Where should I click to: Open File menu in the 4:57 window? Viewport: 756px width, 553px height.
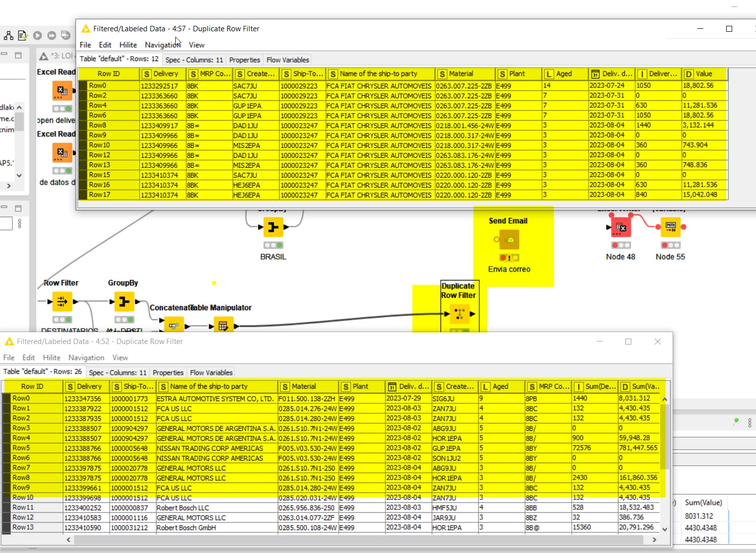coord(85,45)
